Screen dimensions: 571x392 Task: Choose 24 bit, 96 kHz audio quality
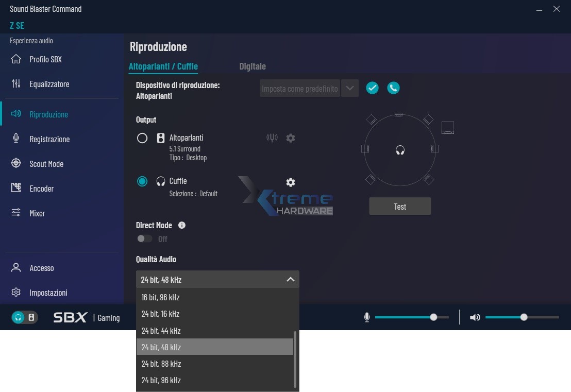(x=161, y=380)
